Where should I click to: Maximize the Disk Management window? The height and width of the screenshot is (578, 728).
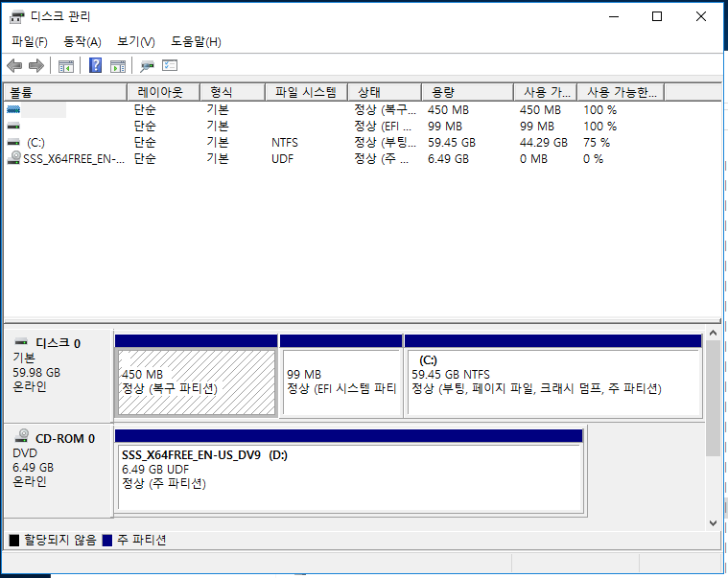[x=657, y=16]
